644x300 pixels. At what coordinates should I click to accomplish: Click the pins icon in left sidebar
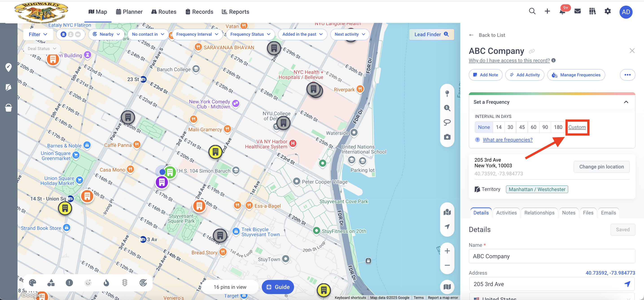(9, 67)
